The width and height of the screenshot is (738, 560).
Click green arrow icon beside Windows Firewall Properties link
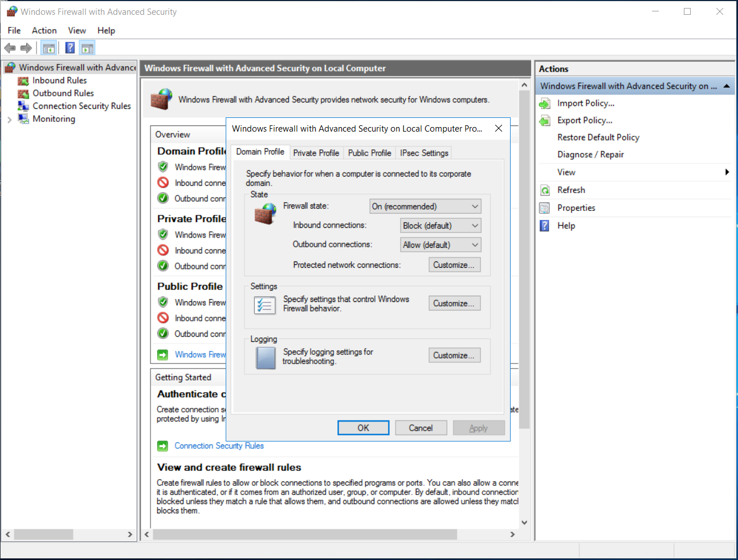(163, 354)
